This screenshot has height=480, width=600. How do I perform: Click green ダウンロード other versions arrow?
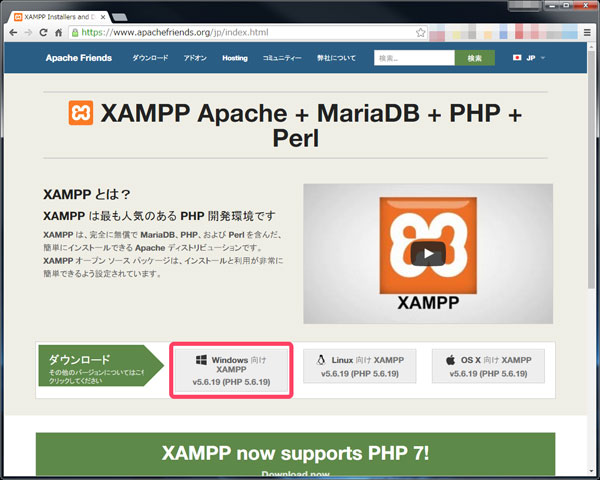101,366
